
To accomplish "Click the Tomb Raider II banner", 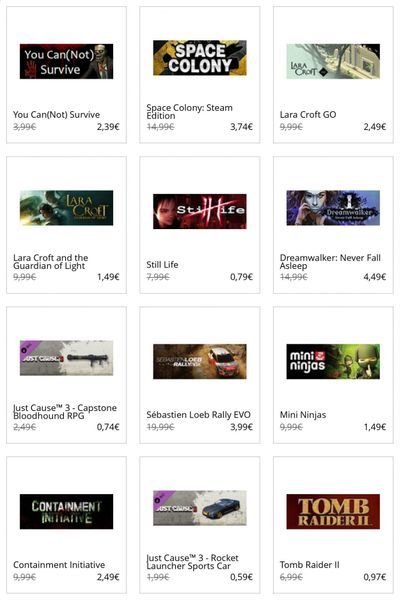I will (x=333, y=511).
